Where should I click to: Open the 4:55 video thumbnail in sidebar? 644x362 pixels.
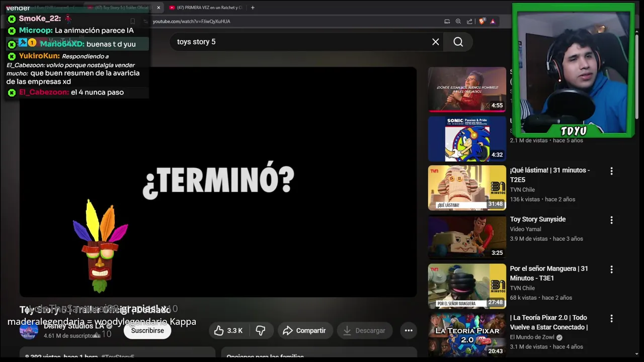tap(467, 89)
